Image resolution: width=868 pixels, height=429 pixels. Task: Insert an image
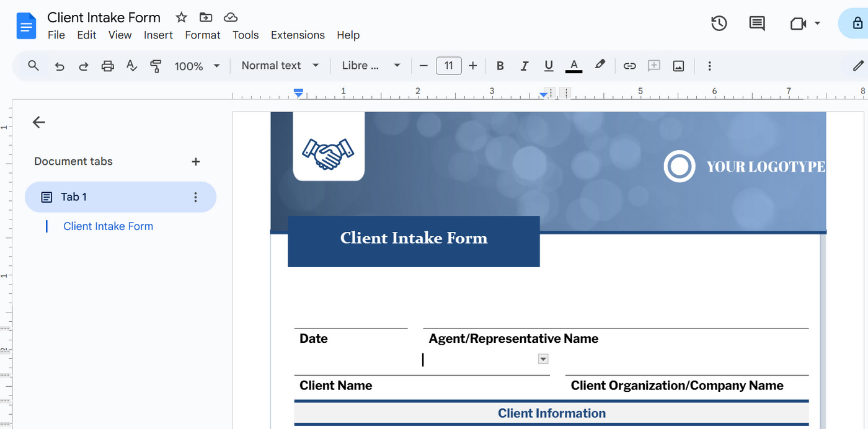tap(678, 66)
